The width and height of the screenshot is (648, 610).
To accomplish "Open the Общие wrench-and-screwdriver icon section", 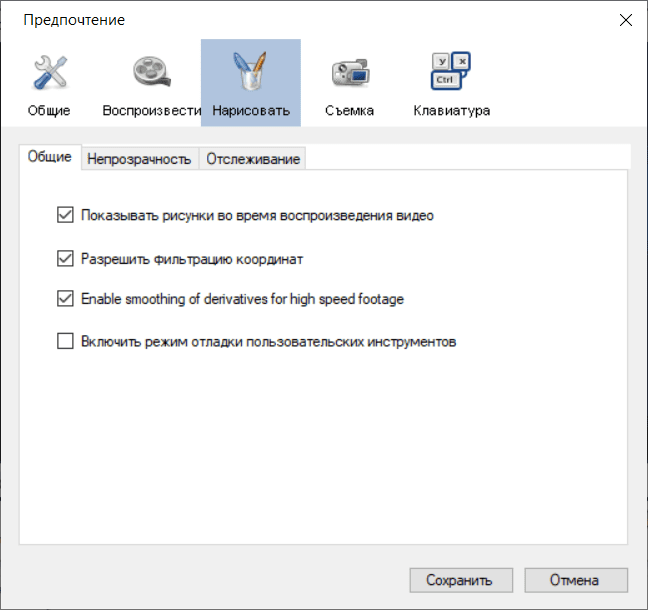I will (x=49, y=73).
